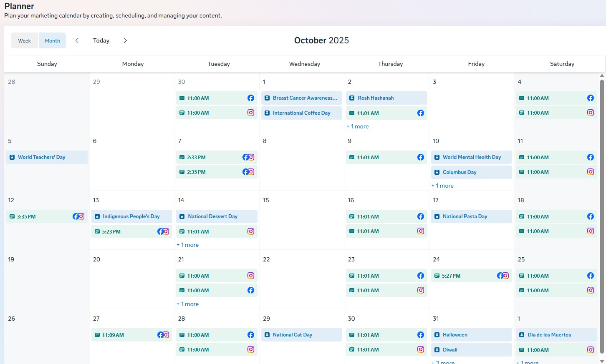Go to the previous month using the left chevron

click(x=77, y=40)
